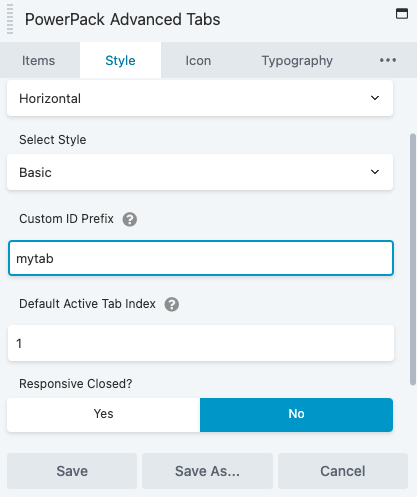Expand the Select Style dropdown showing Basic
Image resolution: width=417 pixels, height=497 pixels.
coord(200,172)
